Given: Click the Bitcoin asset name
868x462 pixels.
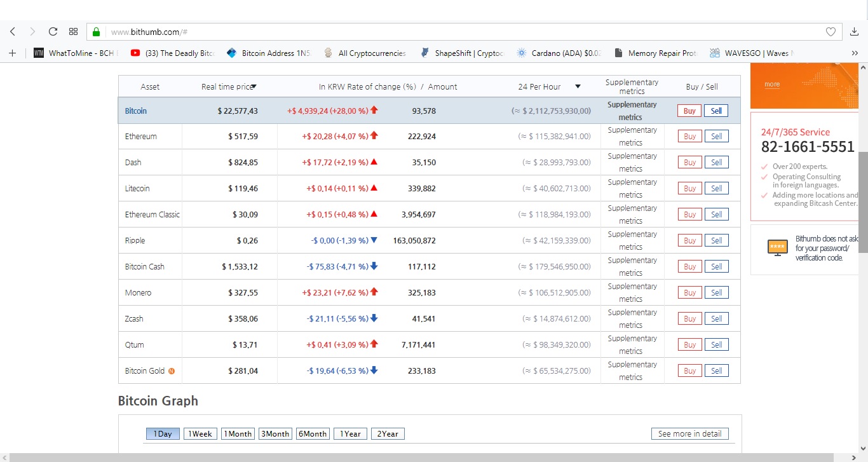Looking at the screenshot, I should click(136, 111).
